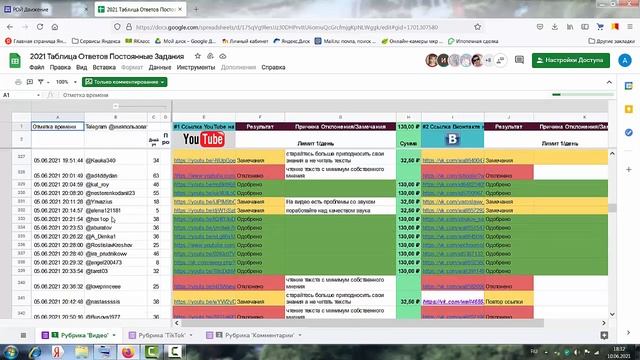Open the Google Sheets home icon

[x=15, y=61]
